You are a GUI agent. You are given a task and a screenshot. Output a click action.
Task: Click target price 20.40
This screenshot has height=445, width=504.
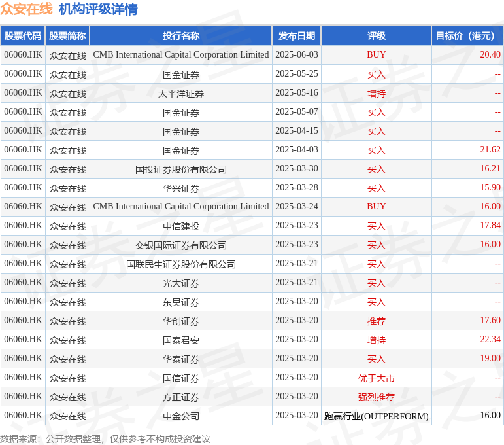tap(490, 55)
